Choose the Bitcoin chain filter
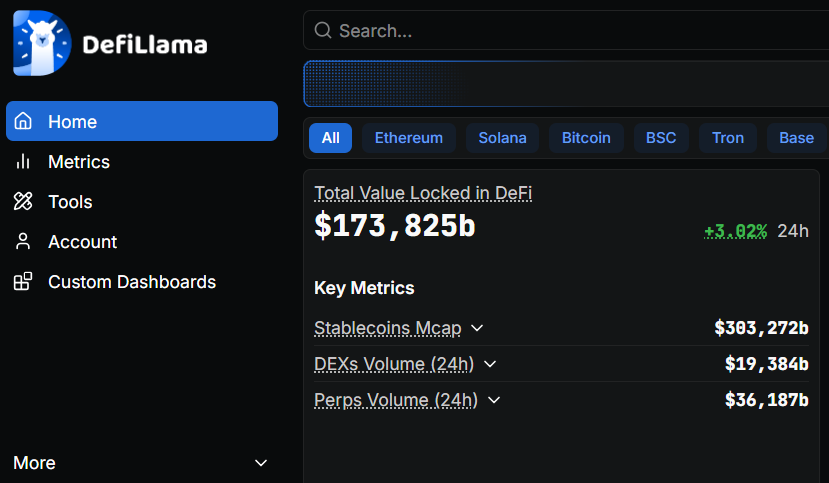 pos(586,138)
